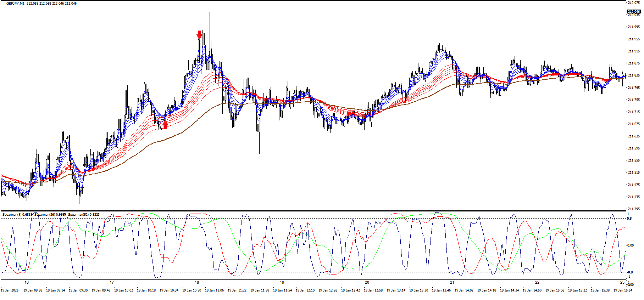Image resolution: width=644 pixels, height=300 pixels.
Task: Click the 0.8 level label on Spearman scale
Action: pyautogui.click(x=629, y=219)
